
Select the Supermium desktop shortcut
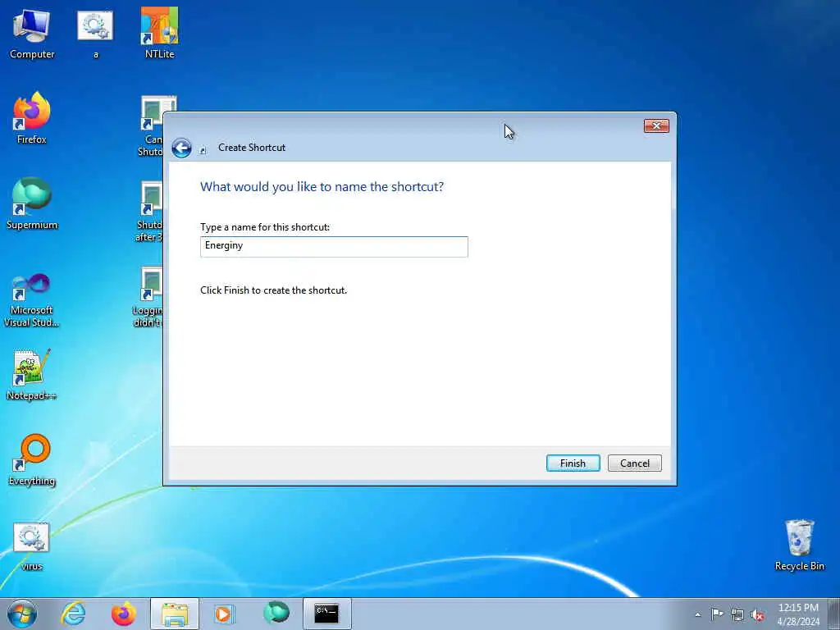(x=32, y=203)
